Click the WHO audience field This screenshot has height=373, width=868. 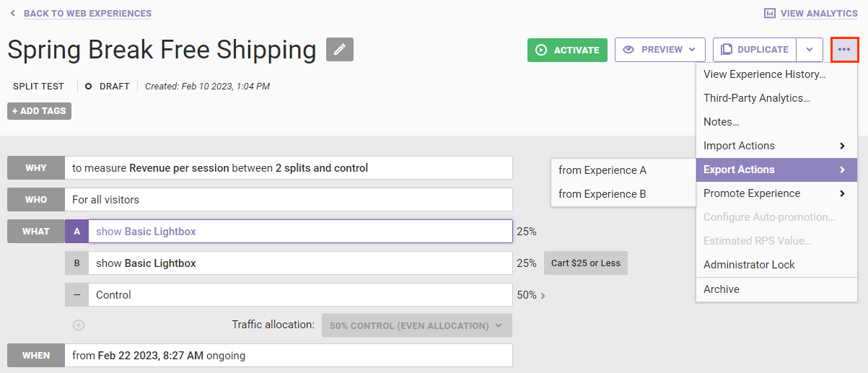(289, 200)
